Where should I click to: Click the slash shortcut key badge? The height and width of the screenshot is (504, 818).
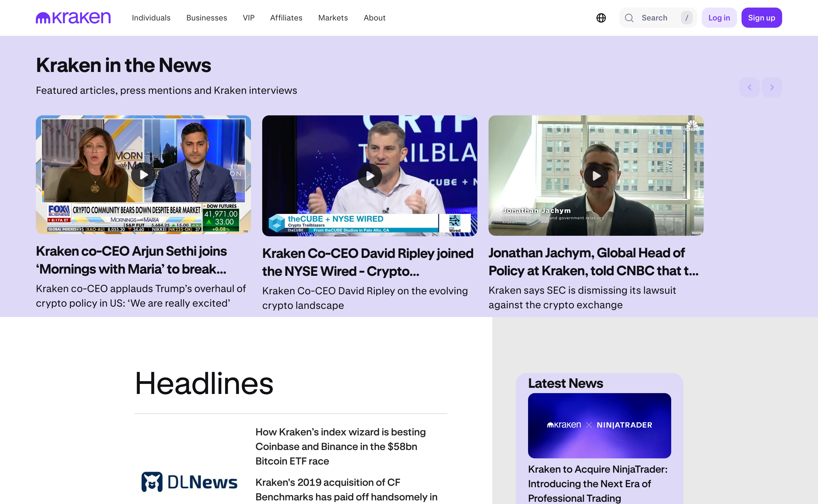pos(687,18)
